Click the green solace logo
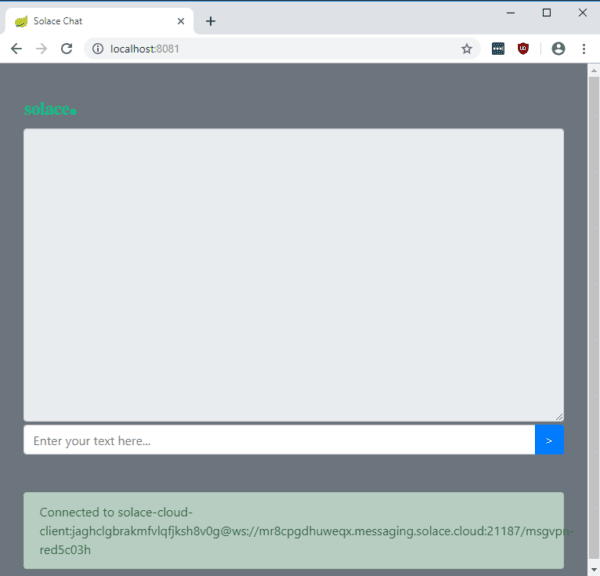Viewport: 600px width, 576px height. (x=50, y=110)
